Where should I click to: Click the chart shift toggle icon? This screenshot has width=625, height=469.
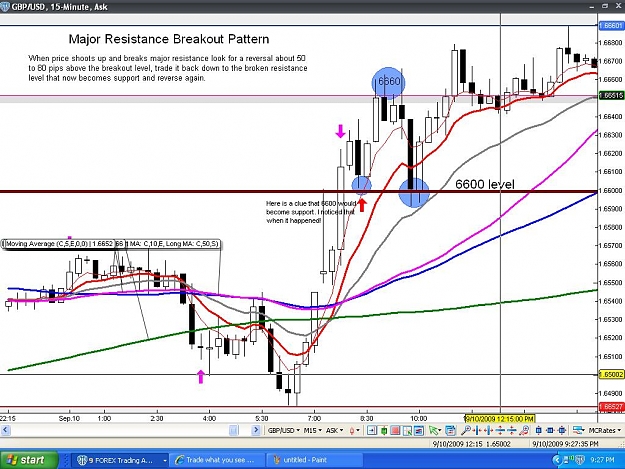pyautogui.click(x=371, y=430)
